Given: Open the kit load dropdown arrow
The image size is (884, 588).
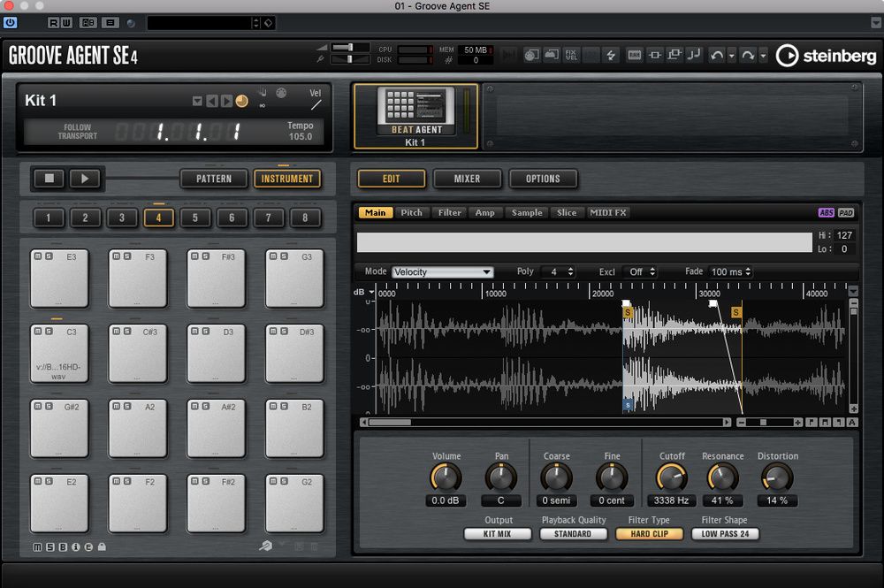Looking at the screenshot, I should click(x=197, y=101).
